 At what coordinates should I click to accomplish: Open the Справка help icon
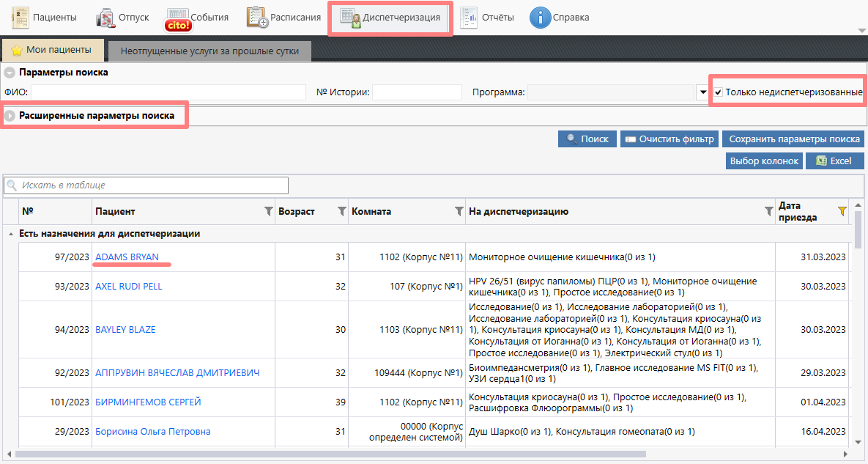(540, 17)
